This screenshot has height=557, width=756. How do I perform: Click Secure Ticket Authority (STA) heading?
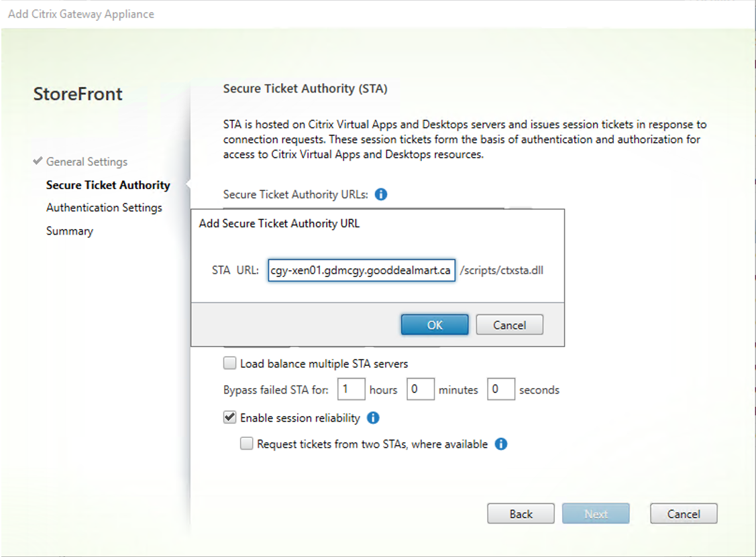click(305, 88)
